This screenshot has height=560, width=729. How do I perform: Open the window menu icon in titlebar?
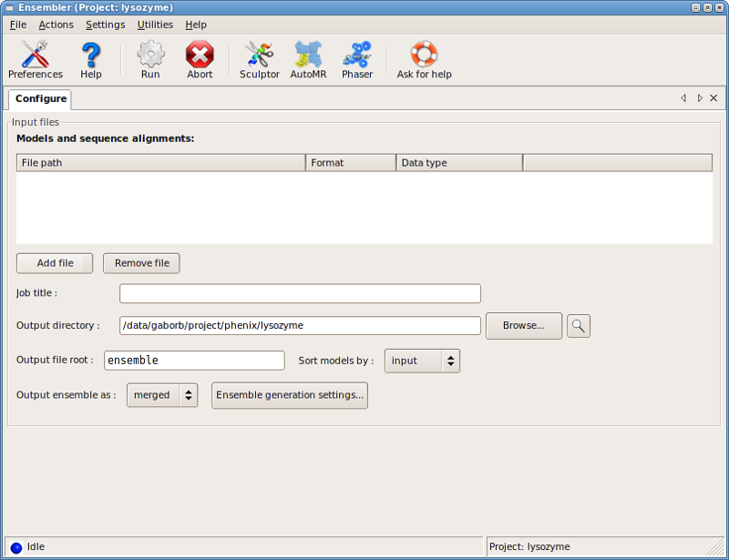pos(11,7)
